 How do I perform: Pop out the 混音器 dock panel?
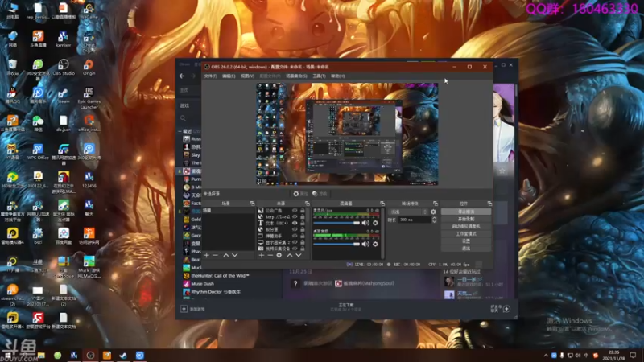point(382,204)
